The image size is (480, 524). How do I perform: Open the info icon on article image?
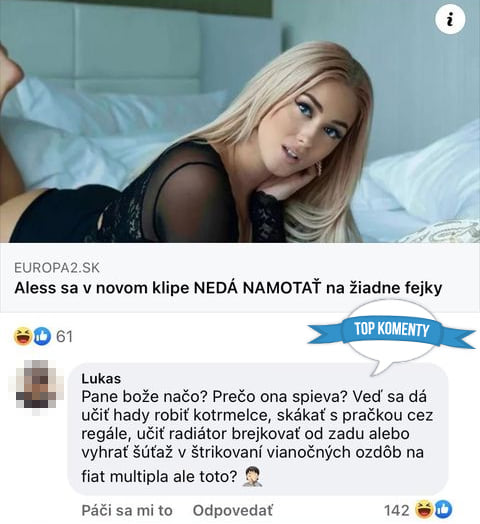coord(450,19)
